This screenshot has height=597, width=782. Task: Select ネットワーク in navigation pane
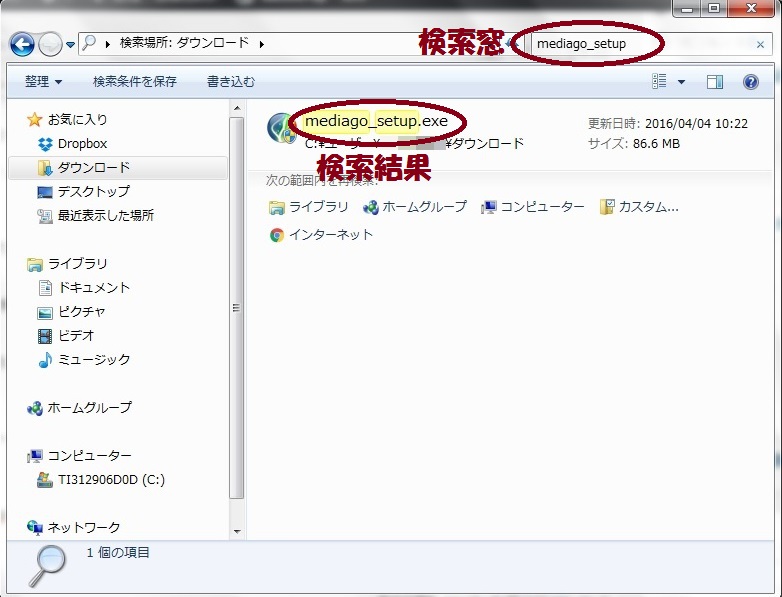(x=84, y=528)
